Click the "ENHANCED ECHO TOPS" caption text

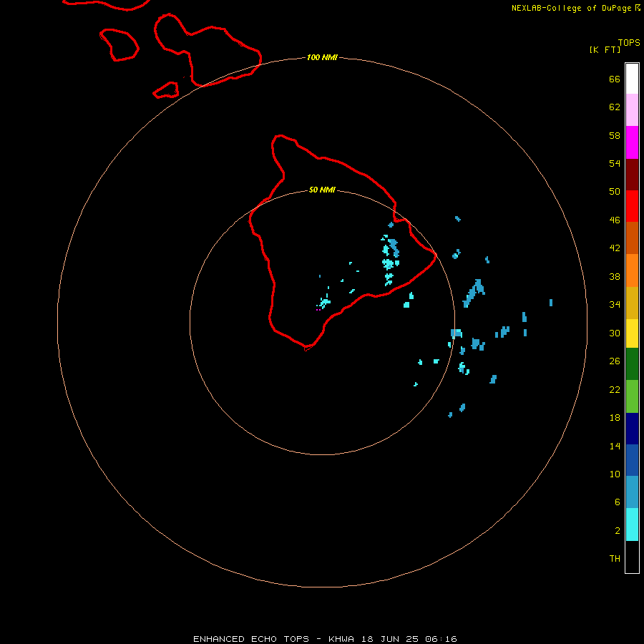[251, 639]
